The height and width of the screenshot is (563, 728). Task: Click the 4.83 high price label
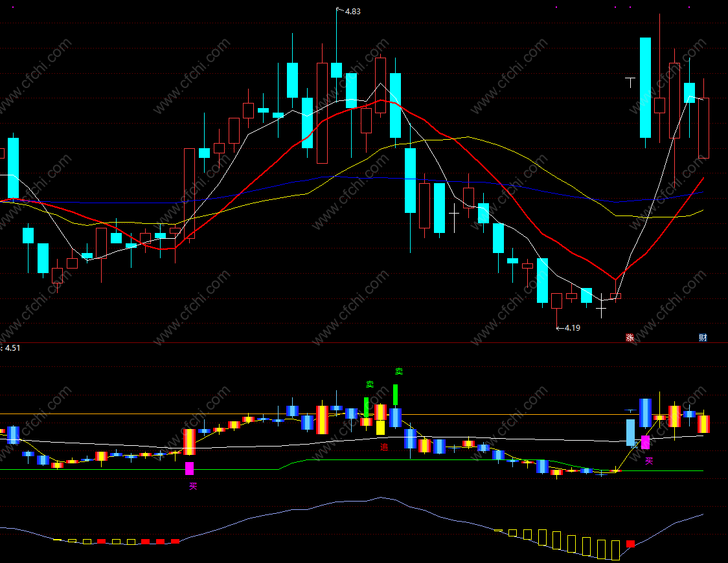[353, 11]
